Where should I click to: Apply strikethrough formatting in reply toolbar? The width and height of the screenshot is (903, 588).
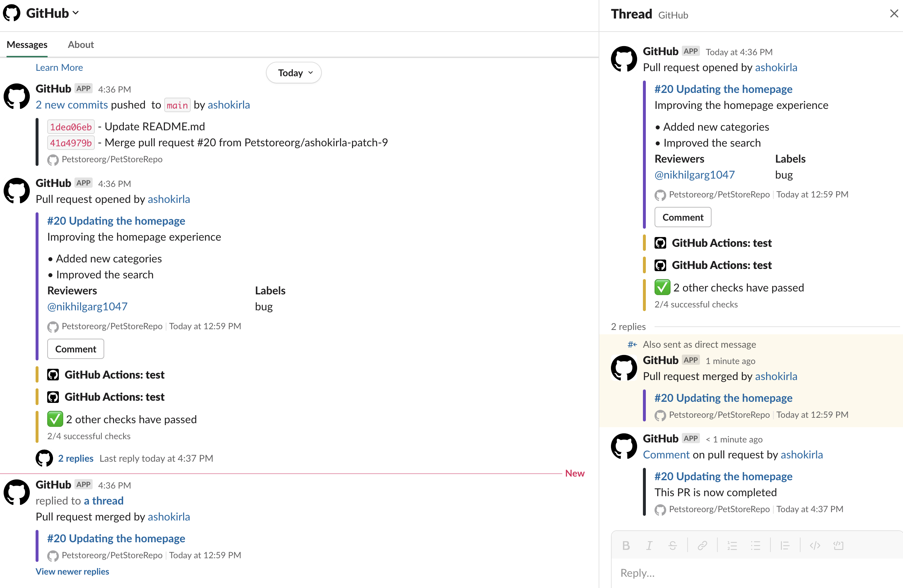[672, 546]
